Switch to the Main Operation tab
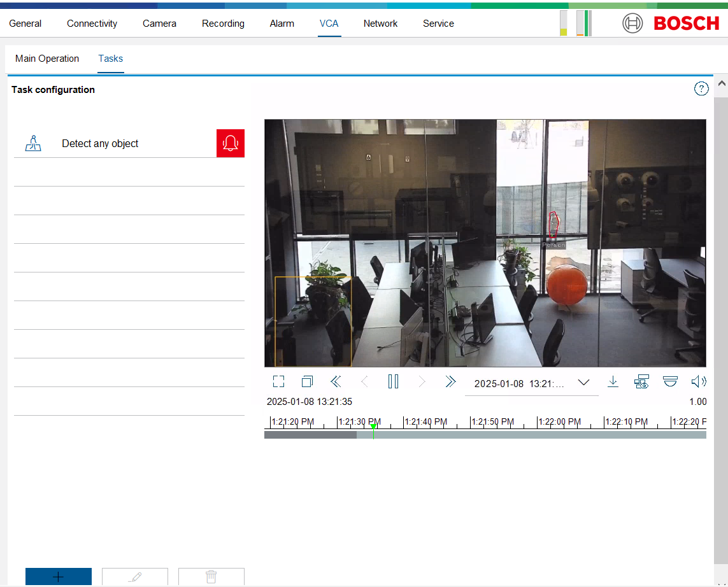The height and width of the screenshot is (587, 728). [x=47, y=59]
